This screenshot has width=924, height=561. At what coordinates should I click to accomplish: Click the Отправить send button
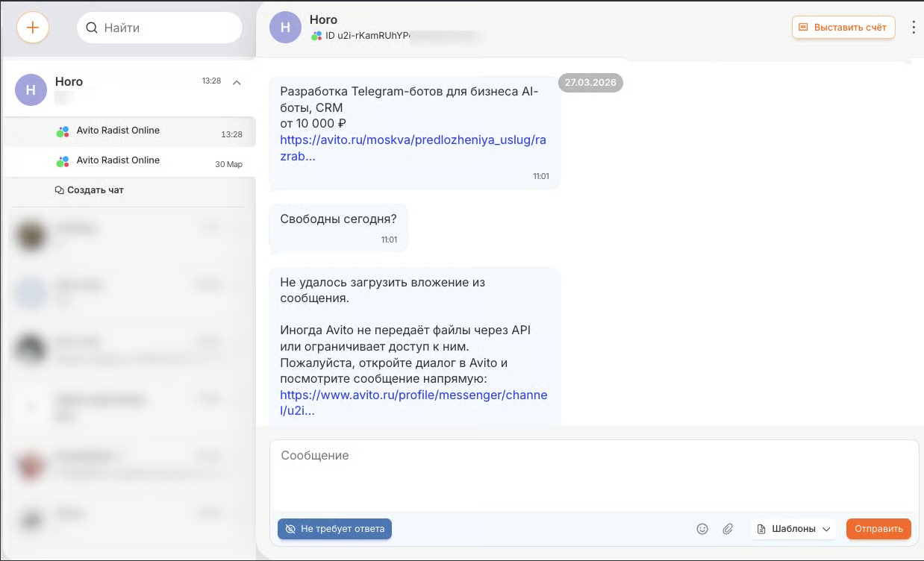[x=878, y=529]
